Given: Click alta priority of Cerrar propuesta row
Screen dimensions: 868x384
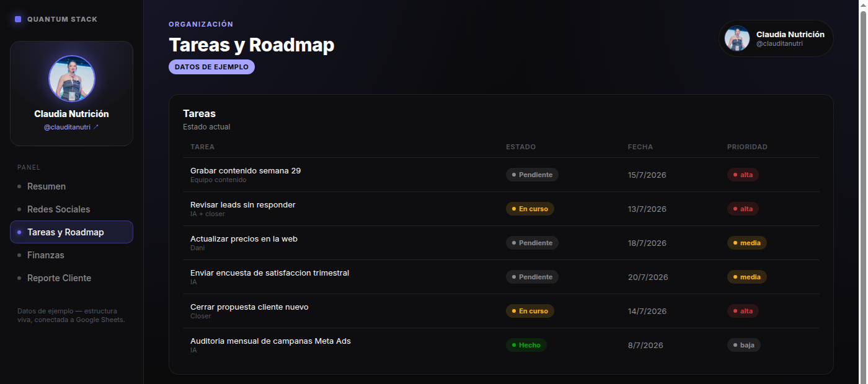Looking at the screenshot, I should [x=743, y=311].
